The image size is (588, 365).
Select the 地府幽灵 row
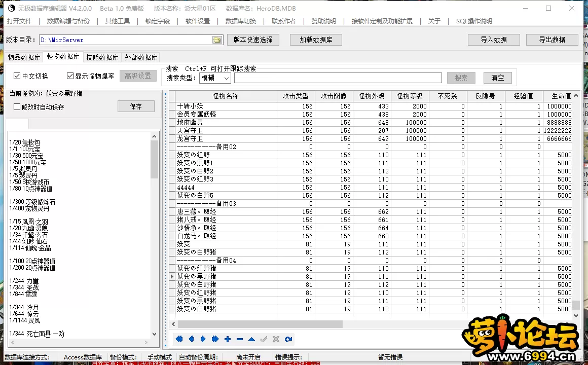[374, 123]
